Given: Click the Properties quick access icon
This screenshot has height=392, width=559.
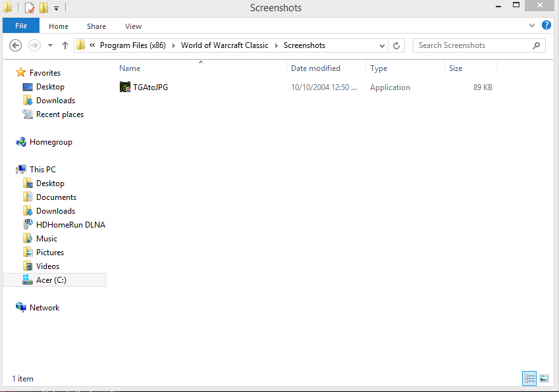Looking at the screenshot, I should click(30, 7).
